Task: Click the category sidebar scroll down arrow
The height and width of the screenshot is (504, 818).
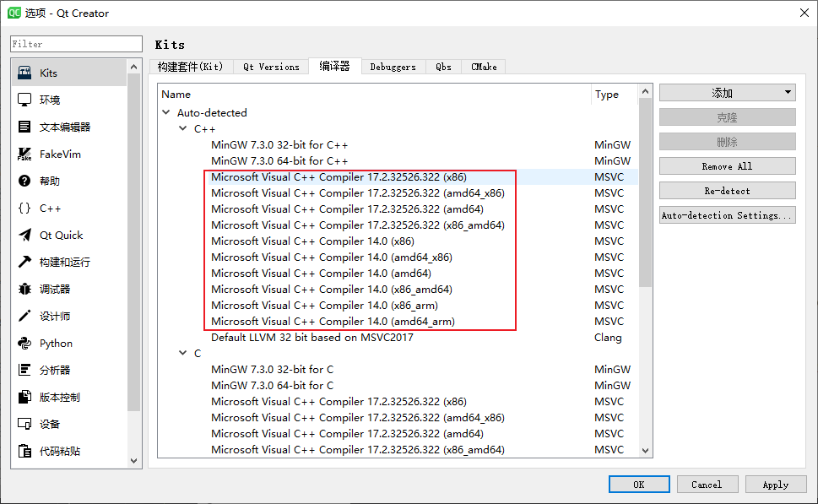Action: pos(133,461)
